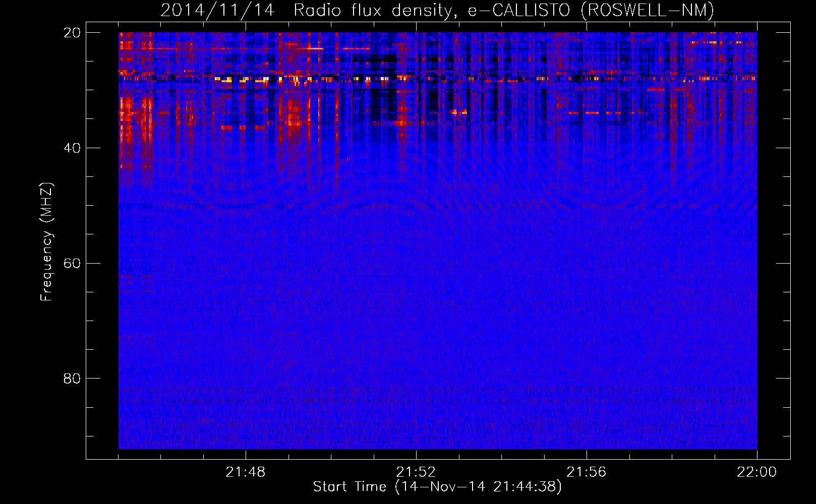Click the "Frequency (MHZ)" axis label

[x=46, y=242]
